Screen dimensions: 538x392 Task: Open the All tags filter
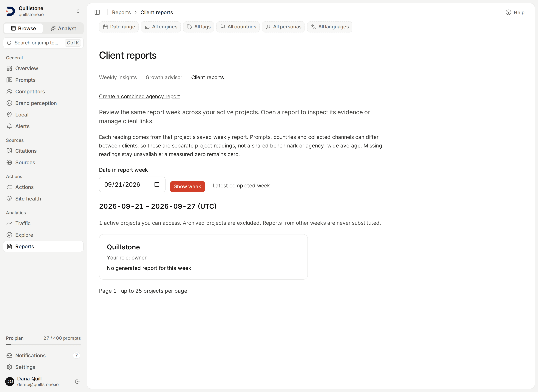(199, 27)
